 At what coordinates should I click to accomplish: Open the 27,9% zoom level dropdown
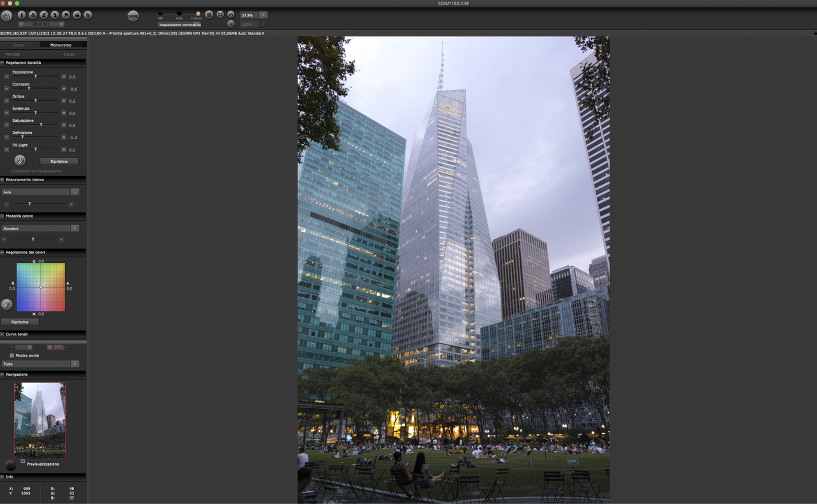253,15
